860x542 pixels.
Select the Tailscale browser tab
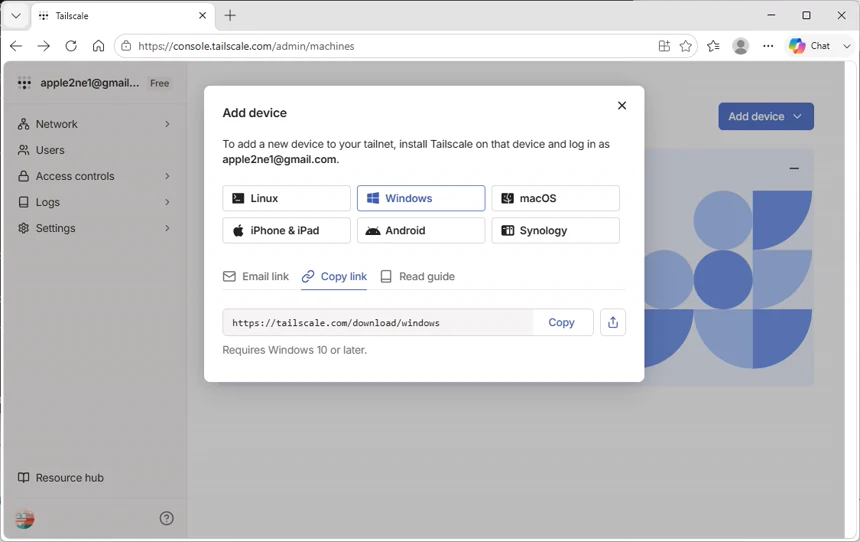click(x=123, y=15)
